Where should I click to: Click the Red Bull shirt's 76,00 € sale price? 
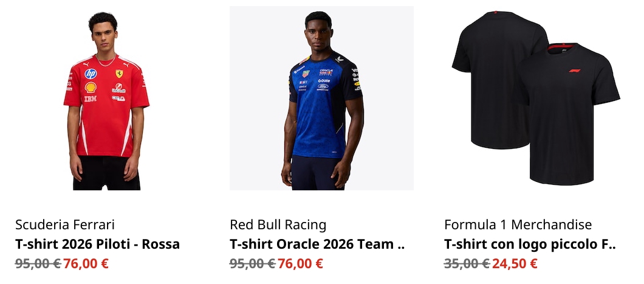[300, 263]
